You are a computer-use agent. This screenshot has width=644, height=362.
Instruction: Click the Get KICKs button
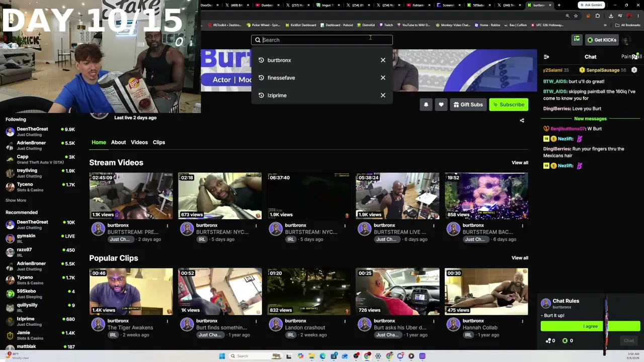[x=601, y=40]
